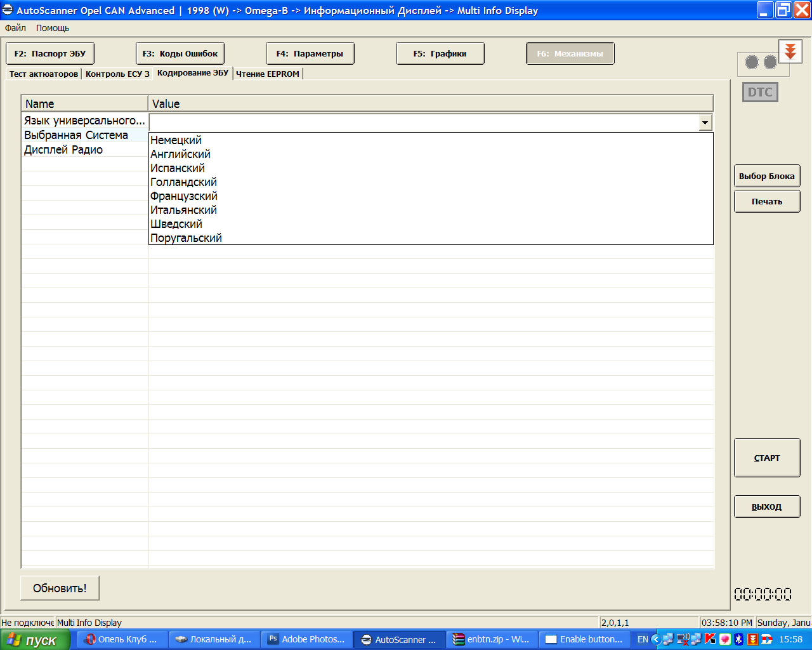Click F4: Параметры button
Screen dimensions: 812x650
tap(310, 53)
